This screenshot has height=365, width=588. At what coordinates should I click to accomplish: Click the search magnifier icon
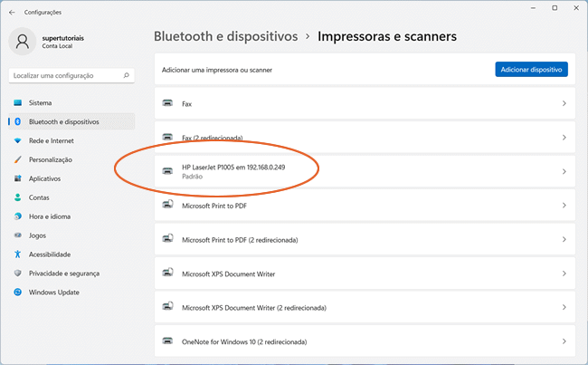click(x=126, y=75)
